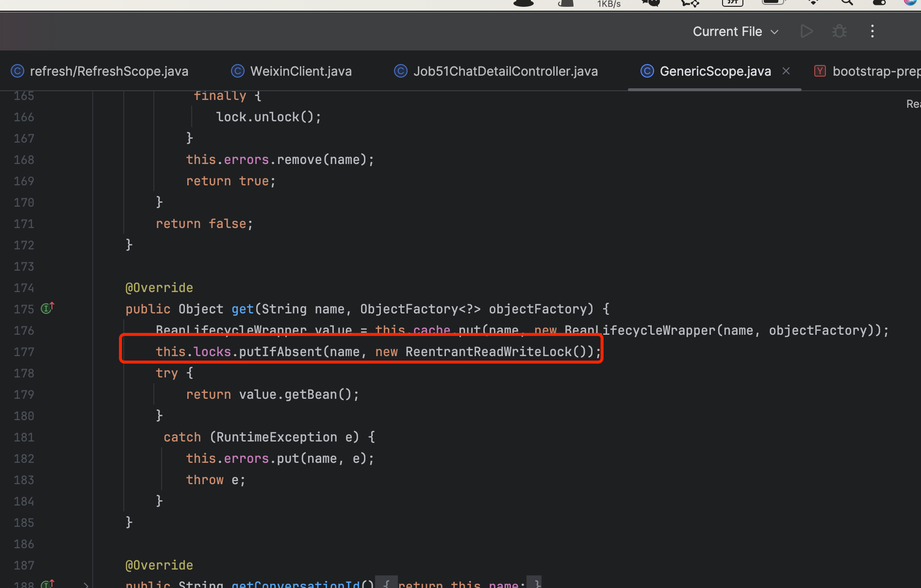Open the Job51ChatDetailController.java tab
The height and width of the screenshot is (588, 921).
pos(505,71)
